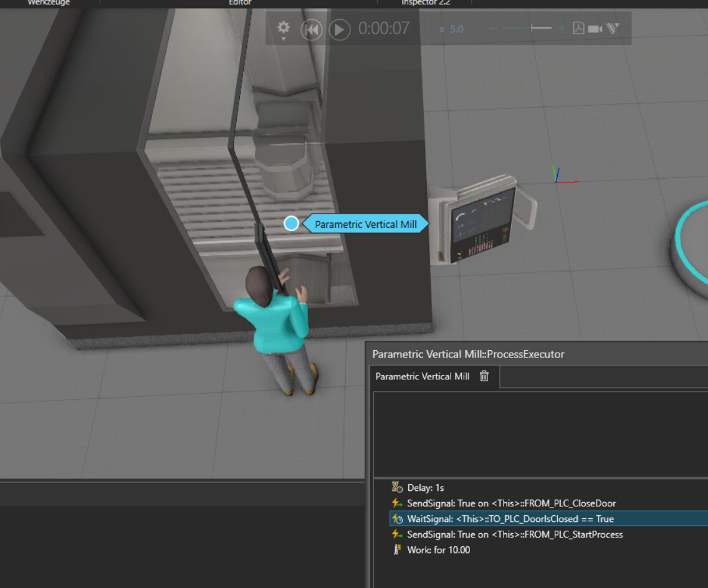Switch to the Parametric Vertical Mill tab
Screen dimensions: 708x588
422,376
